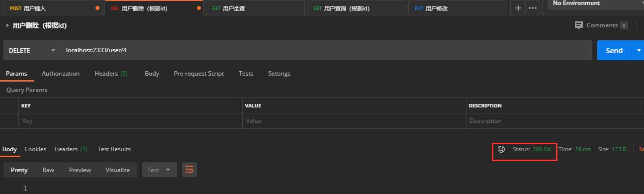Select Visualize response view
Image resolution: width=644 pixels, height=194 pixels.
pos(118,170)
